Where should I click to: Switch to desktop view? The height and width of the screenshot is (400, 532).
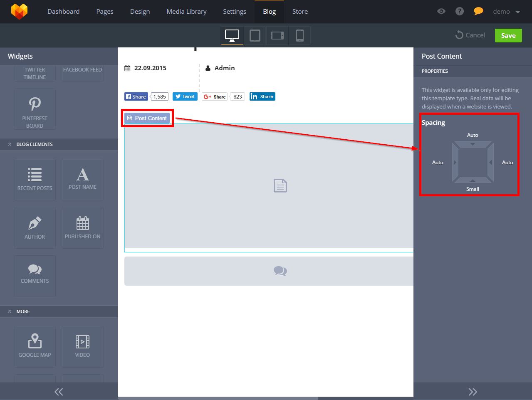tap(232, 35)
